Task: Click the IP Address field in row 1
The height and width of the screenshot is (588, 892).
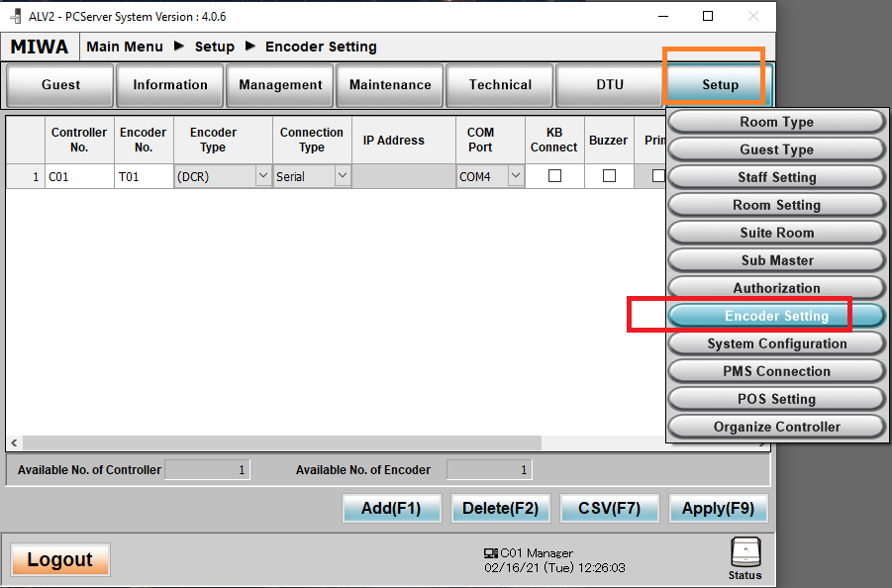Action: point(403,176)
